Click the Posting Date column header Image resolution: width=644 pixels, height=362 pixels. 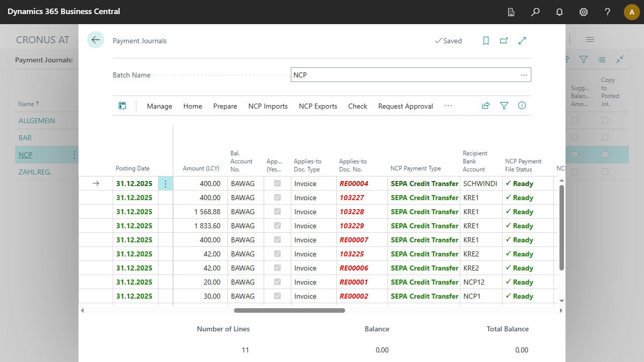coord(132,168)
